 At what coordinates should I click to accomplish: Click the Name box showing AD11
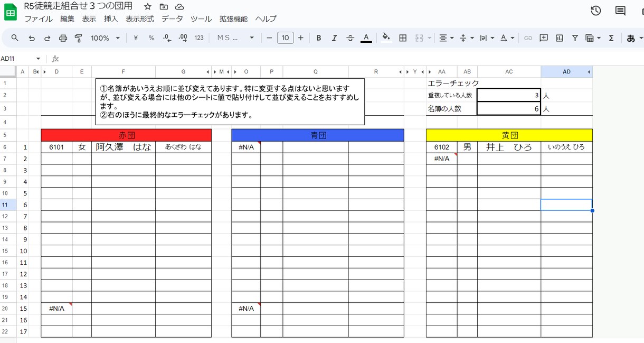click(16, 59)
